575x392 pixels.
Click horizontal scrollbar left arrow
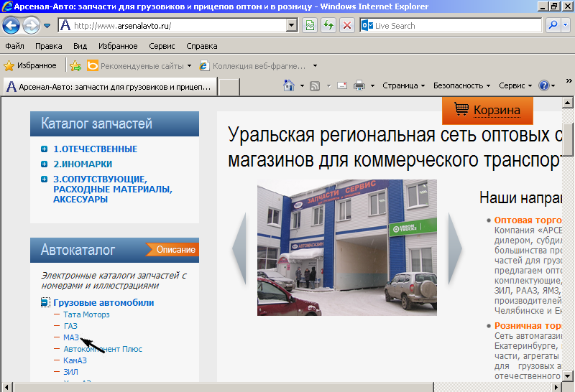pos(6,387)
